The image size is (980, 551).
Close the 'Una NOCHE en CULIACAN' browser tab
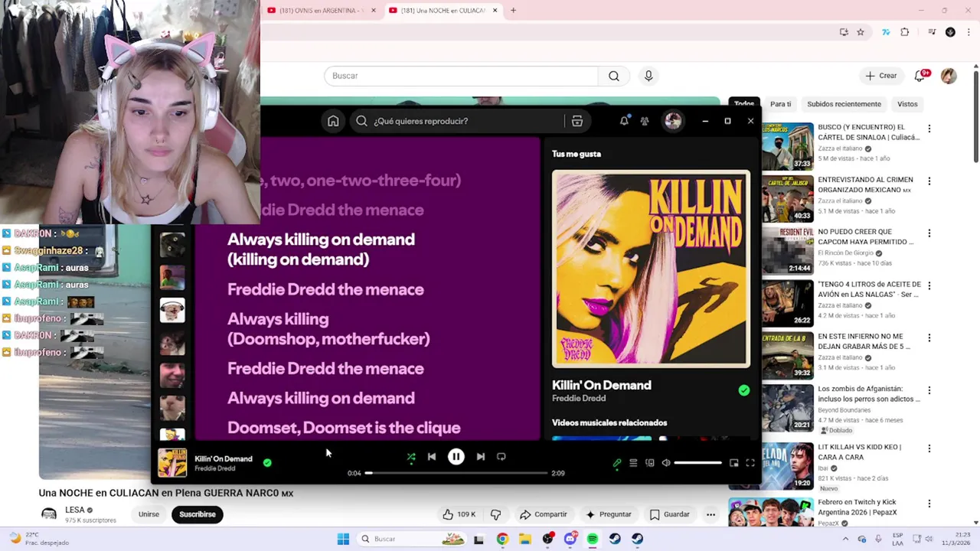click(495, 11)
